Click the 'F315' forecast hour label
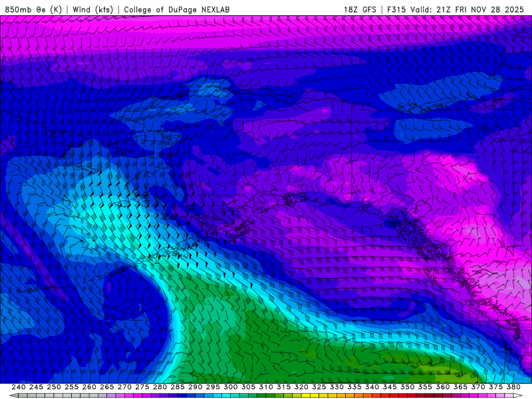 (x=396, y=10)
